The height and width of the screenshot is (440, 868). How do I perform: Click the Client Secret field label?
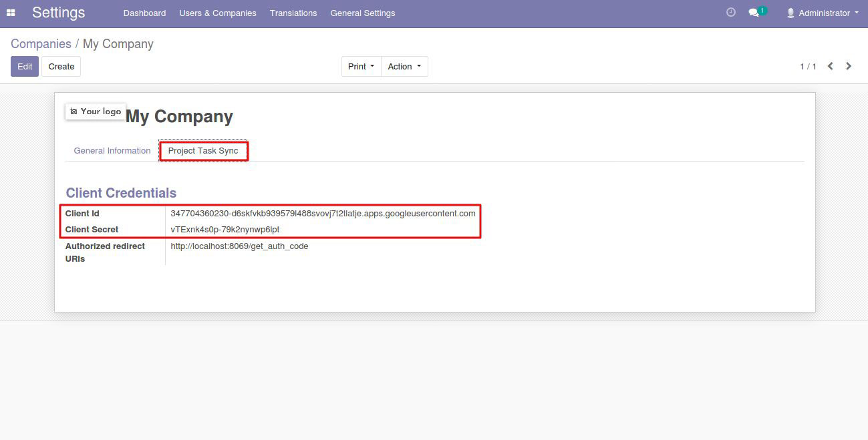[92, 230]
